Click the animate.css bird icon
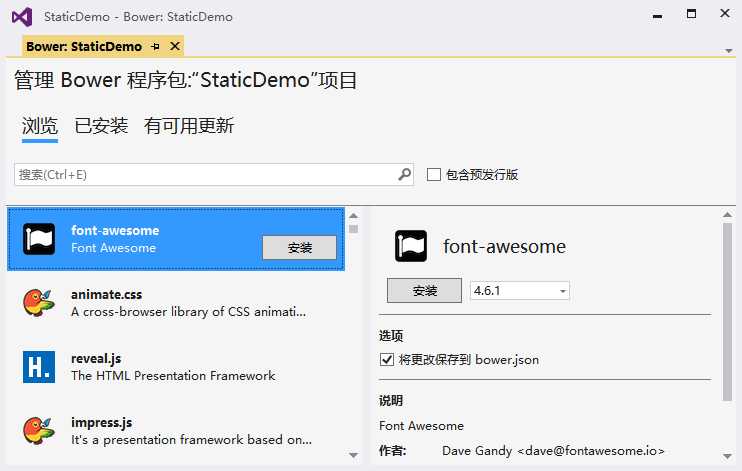742x471 pixels. pos(39,303)
